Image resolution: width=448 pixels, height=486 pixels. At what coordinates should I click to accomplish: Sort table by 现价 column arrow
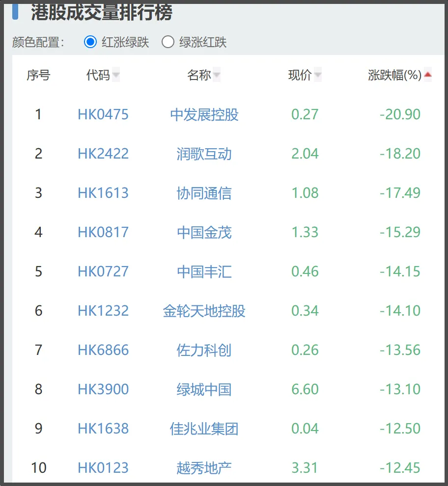point(318,75)
